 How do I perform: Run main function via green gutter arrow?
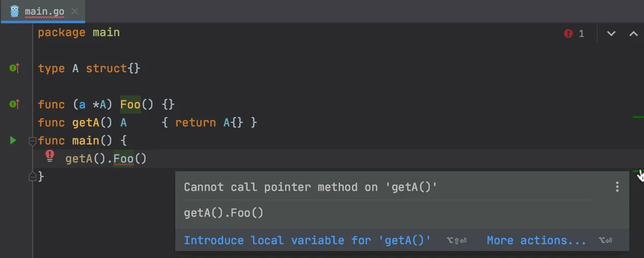(13, 140)
